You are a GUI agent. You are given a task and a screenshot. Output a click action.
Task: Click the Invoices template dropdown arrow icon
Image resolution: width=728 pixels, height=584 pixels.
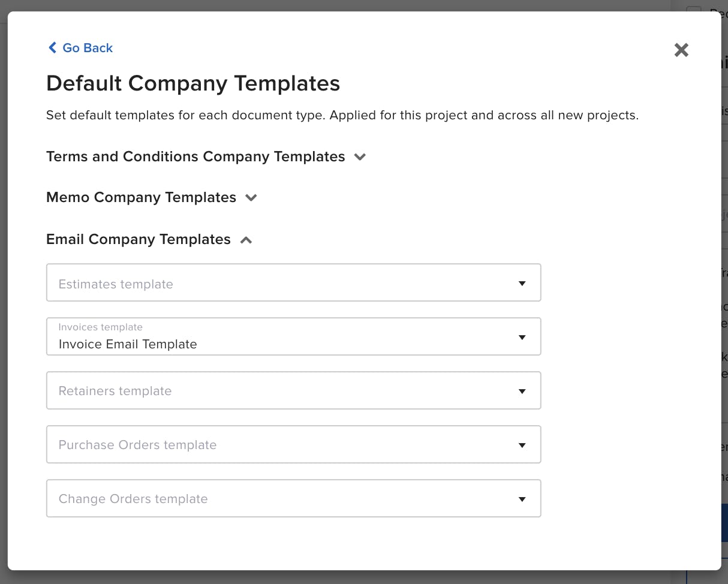click(x=522, y=336)
